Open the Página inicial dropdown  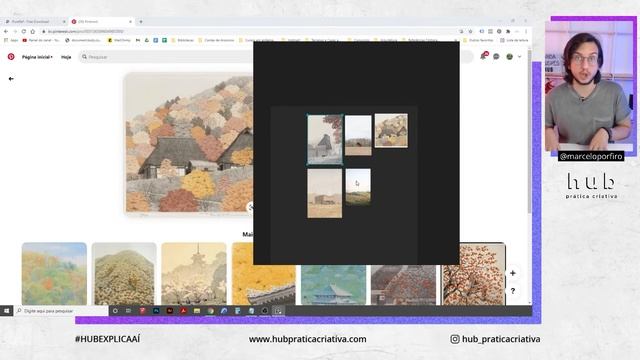click(x=37, y=57)
